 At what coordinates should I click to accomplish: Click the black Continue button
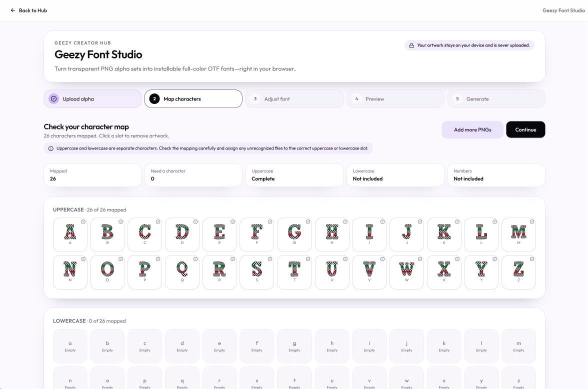(525, 130)
